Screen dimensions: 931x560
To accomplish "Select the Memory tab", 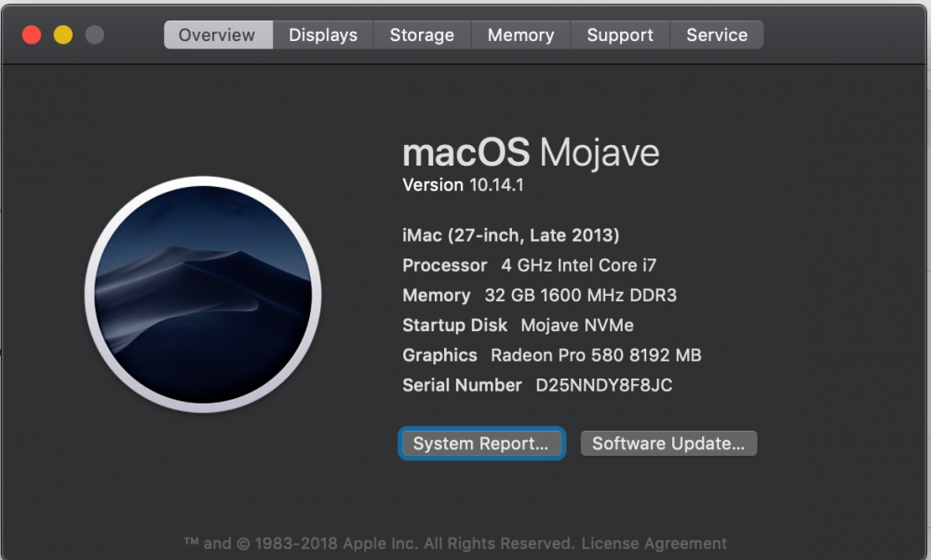I will pyautogui.click(x=520, y=35).
